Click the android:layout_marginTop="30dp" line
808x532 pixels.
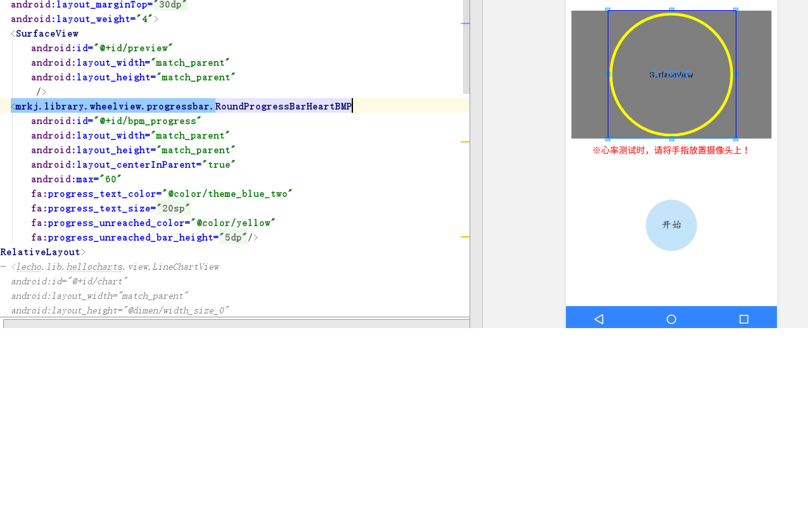(99, 4)
